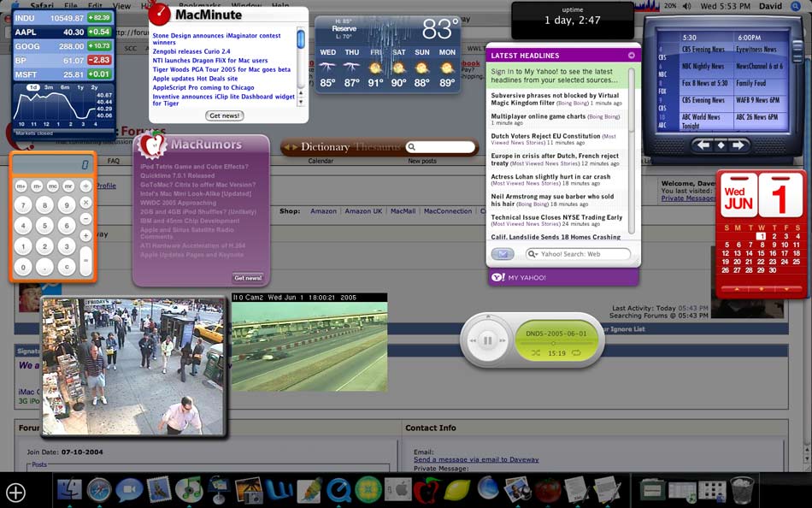Screen dimensions: 812x508
Task: Open Yahoo search magnifier dropdown
Action: coord(533,254)
